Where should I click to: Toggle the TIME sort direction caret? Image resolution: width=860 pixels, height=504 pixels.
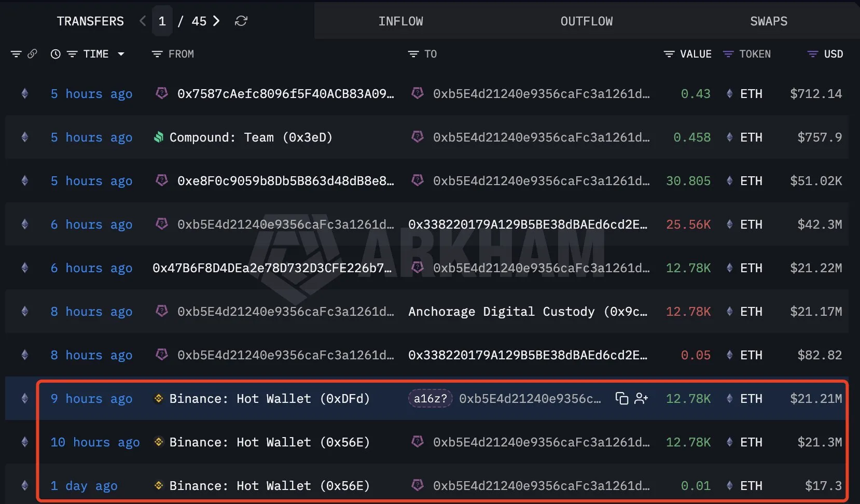121,54
